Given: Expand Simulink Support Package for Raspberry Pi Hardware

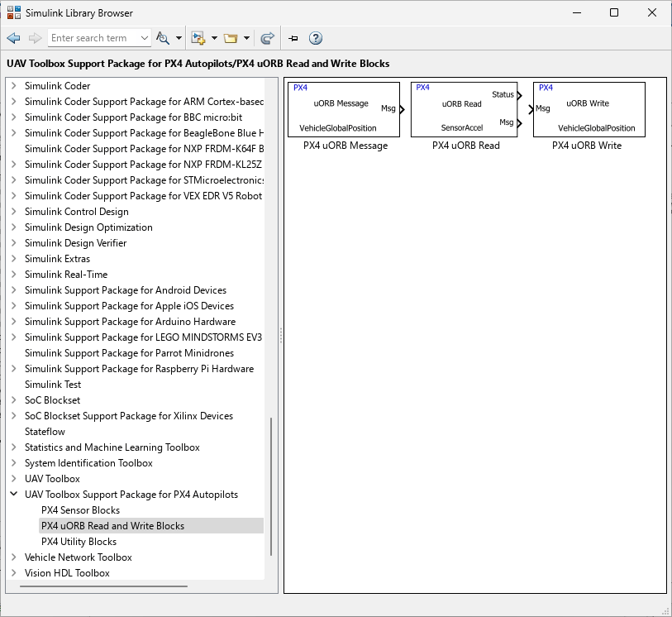Looking at the screenshot, I should coord(14,369).
